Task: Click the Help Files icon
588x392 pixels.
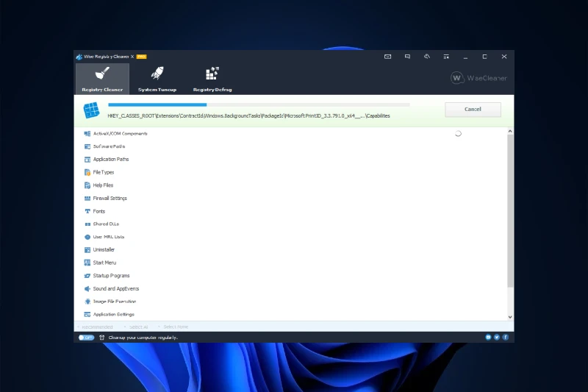Action: [x=87, y=185]
